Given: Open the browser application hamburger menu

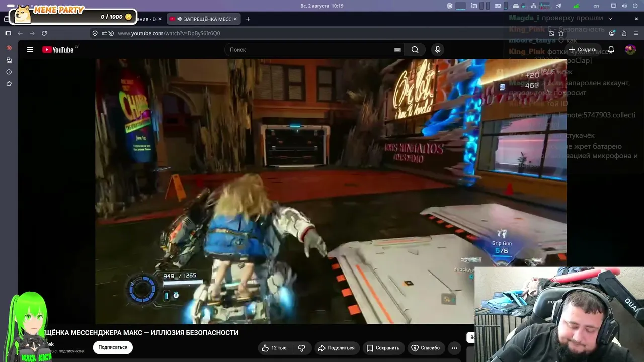Looking at the screenshot, I should tap(636, 33).
